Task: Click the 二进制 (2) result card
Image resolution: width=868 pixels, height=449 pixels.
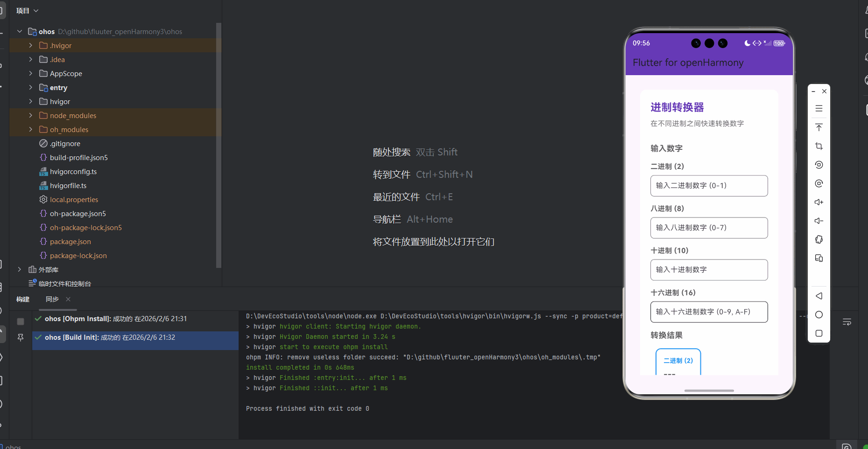Action: [x=678, y=362]
